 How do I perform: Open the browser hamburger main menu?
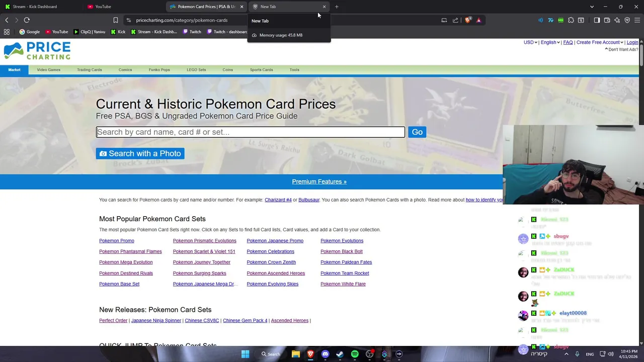coord(637,20)
